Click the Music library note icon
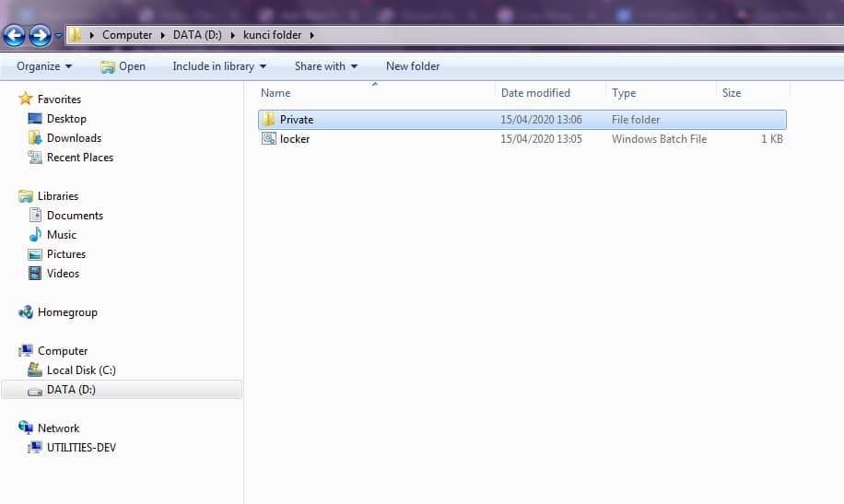This screenshot has width=844, height=504. [x=35, y=234]
